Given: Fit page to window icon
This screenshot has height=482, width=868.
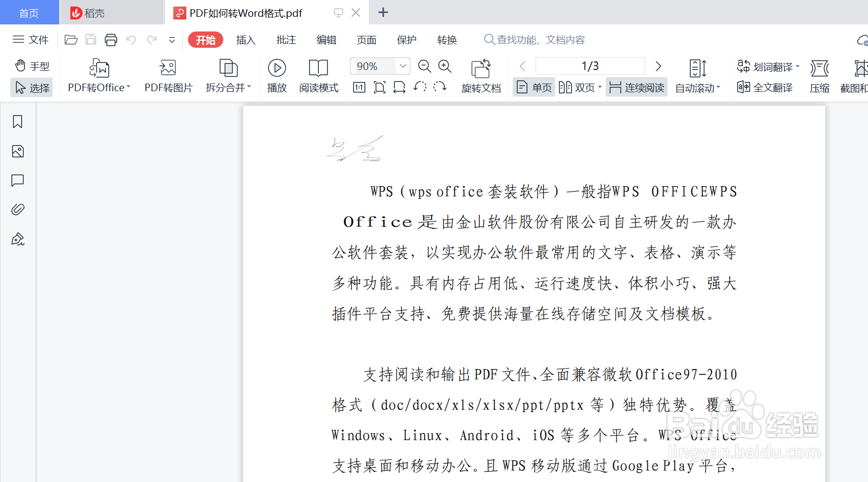Looking at the screenshot, I should (380, 87).
